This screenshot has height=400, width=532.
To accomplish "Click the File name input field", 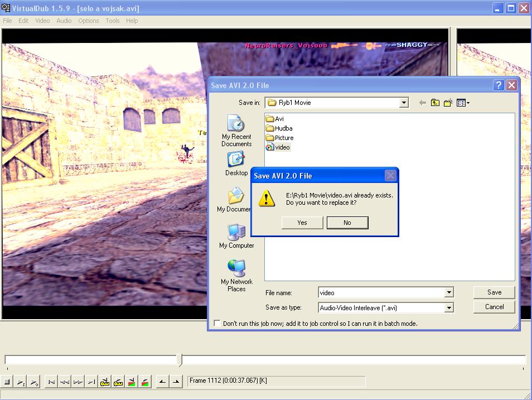I will coord(381,292).
